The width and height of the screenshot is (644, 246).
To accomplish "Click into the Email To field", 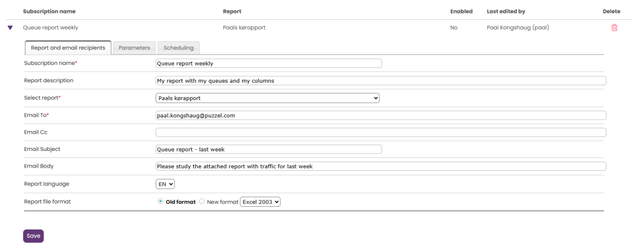I will point(381,115).
